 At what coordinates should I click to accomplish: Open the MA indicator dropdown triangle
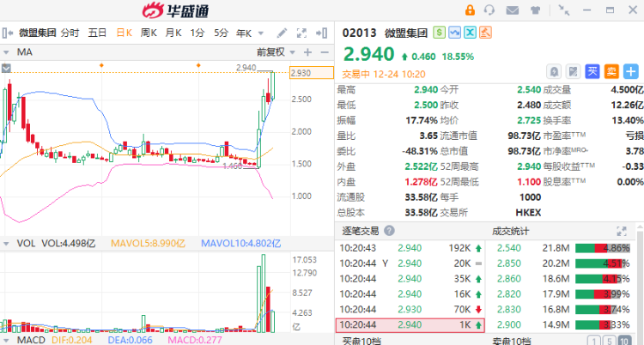tap(6, 52)
